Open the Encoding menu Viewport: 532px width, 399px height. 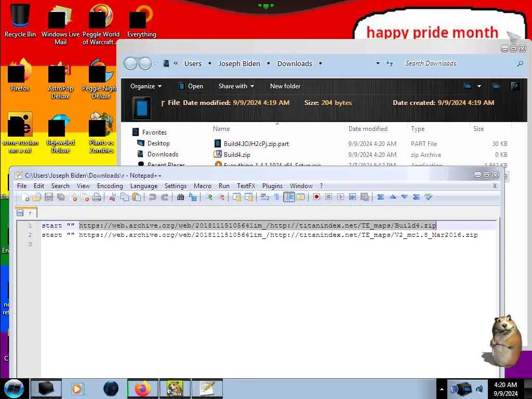[x=110, y=186]
